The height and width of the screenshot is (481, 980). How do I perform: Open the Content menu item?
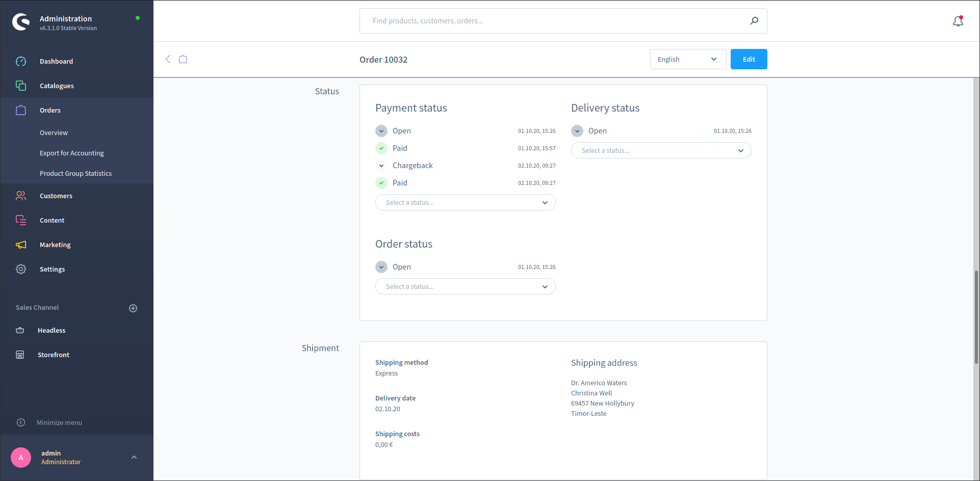click(76, 220)
